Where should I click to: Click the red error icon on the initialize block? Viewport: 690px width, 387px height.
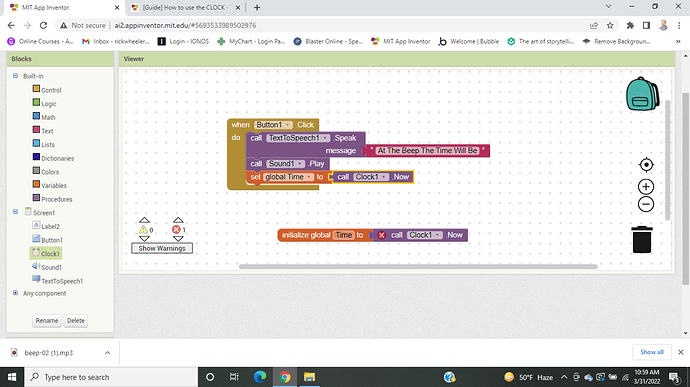pyautogui.click(x=382, y=235)
